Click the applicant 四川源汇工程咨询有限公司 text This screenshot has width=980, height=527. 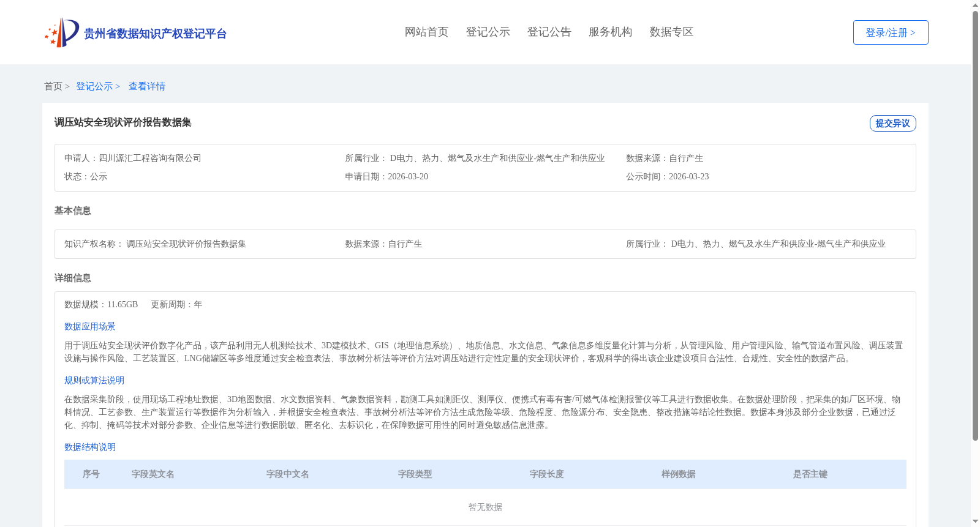(x=150, y=158)
